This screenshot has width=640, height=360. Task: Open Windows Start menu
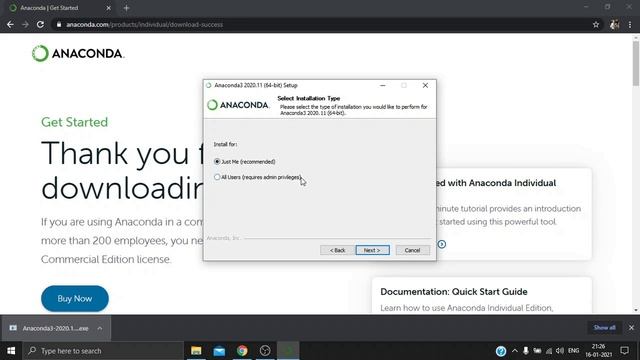point(11,351)
